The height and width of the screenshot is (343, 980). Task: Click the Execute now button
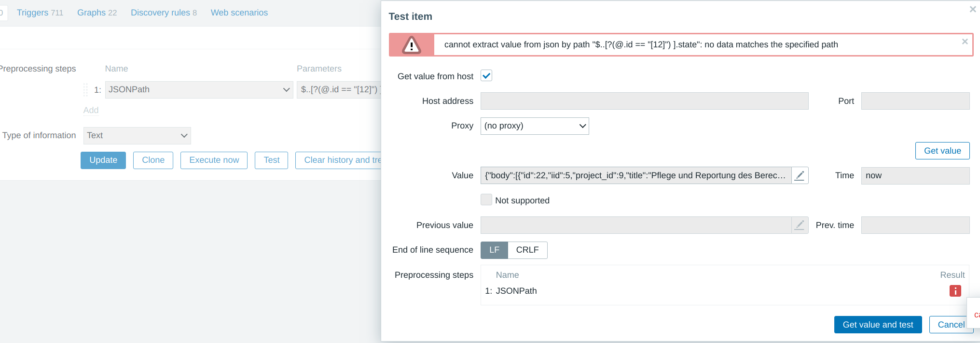(214, 160)
